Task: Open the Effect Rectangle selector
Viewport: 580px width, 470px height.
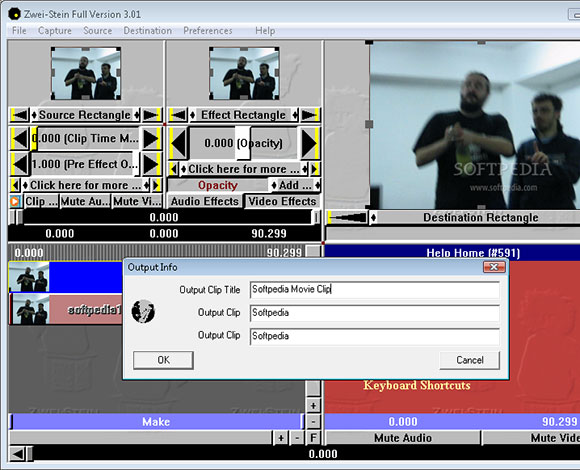Action: coord(244,115)
